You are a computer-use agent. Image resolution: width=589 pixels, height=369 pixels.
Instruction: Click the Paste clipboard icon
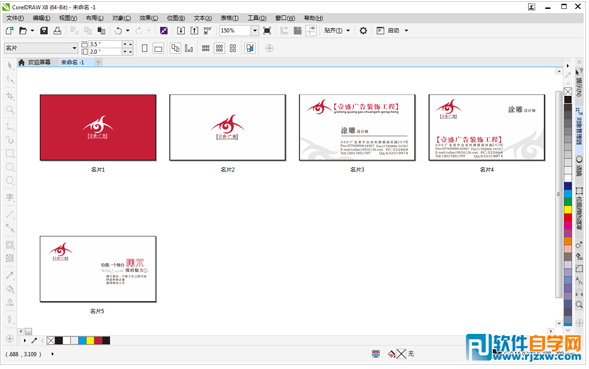coord(101,31)
